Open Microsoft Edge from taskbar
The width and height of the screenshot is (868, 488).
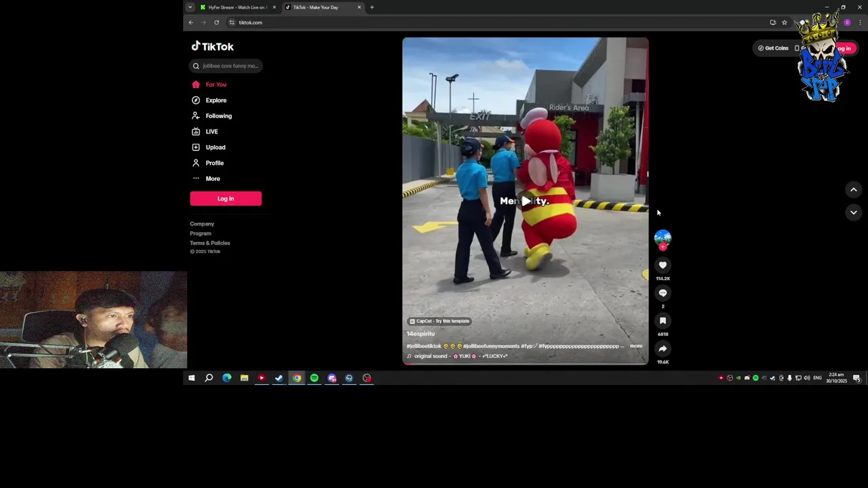tap(226, 378)
